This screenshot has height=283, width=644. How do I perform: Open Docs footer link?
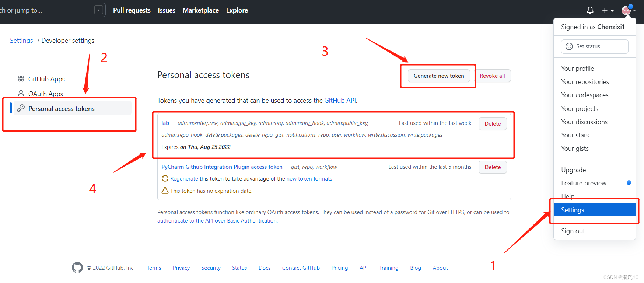pyautogui.click(x=265, y=268)
